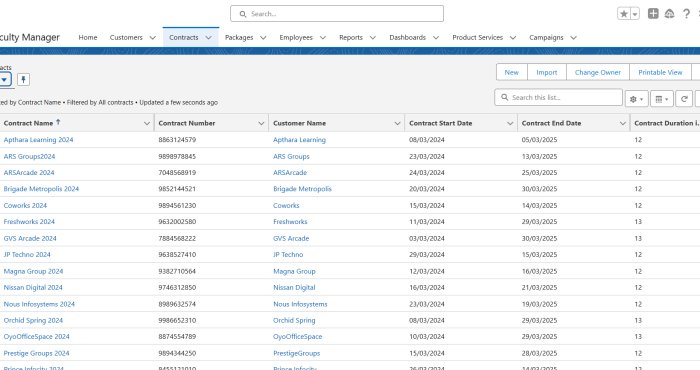Open Nissan Digital customer link
Viewport: 700px width, 370px height.
(294, 287)
